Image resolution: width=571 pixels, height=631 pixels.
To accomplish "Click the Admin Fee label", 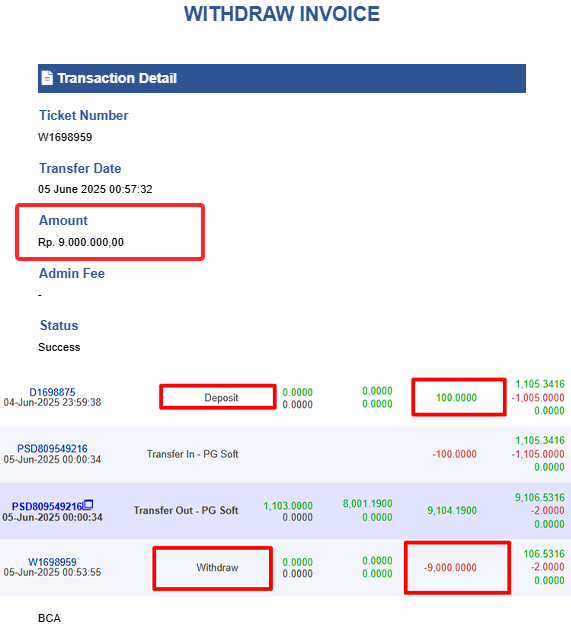I will [72, 274].
